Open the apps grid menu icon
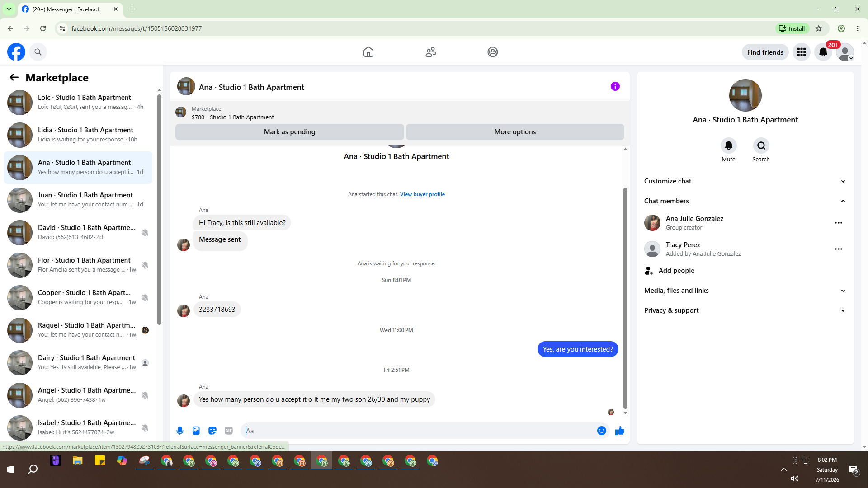Screen dimensions: 868x488 pyautogui.click(x=802, y=52)
